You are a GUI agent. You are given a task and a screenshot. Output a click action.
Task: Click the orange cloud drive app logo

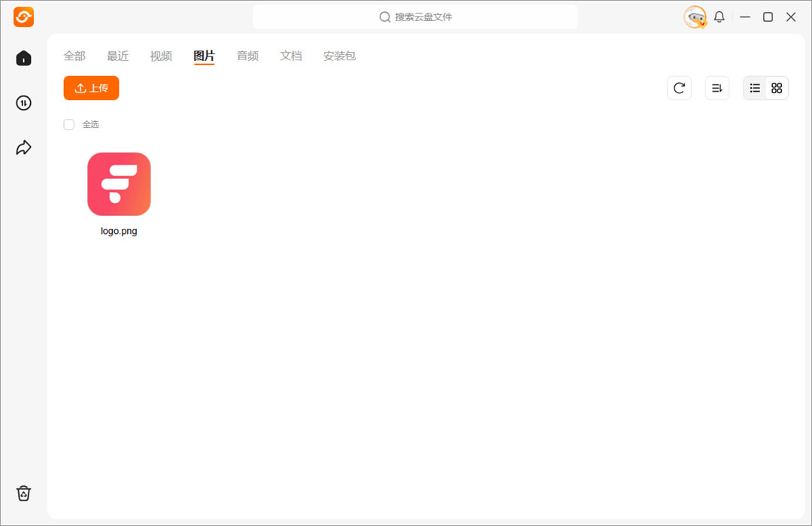click(23, 17)
